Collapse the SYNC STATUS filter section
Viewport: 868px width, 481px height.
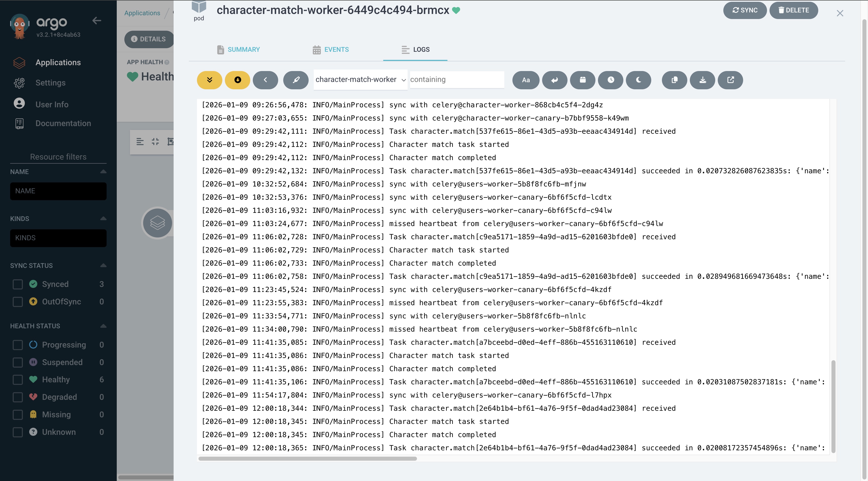coord(104,265)
